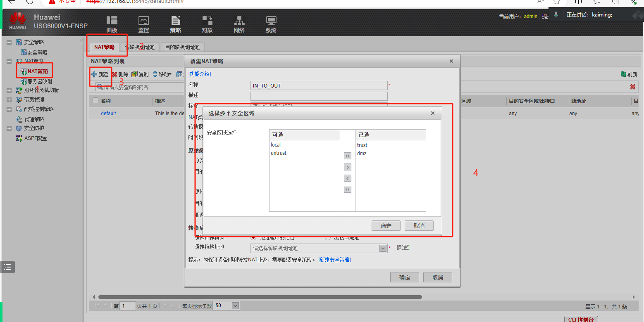Open the 移动 dropdown in toolbar
This screenshot has height=322, width=644.
(162, 74)
